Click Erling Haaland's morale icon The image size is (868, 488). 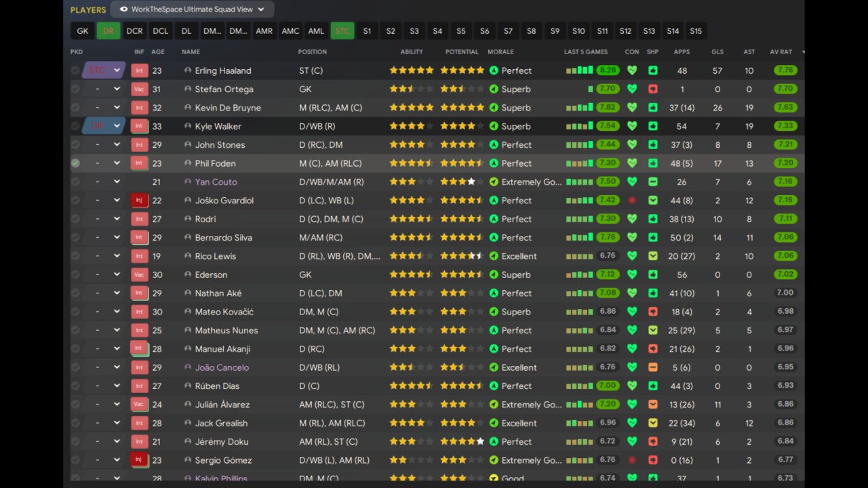click(x=494, y=70)
